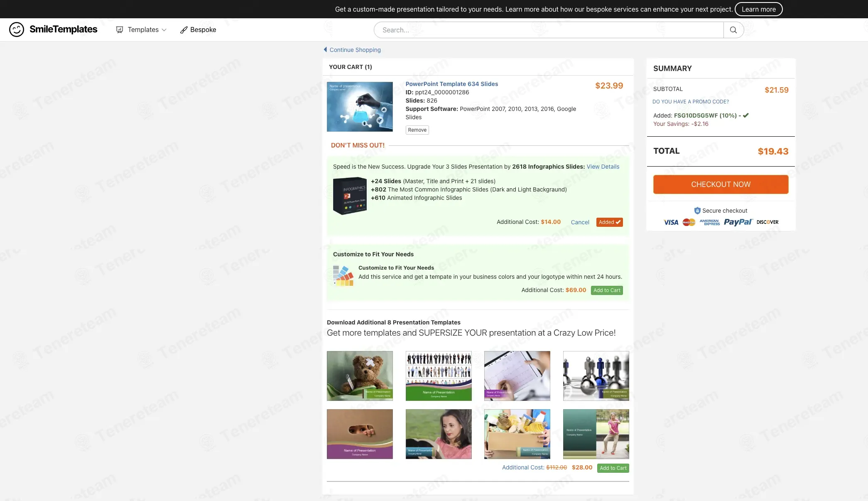The width and height of the screenshot is (868, 501).
Task: Cancel the added infographics upgrade
Action: click(x=580, y=222)
